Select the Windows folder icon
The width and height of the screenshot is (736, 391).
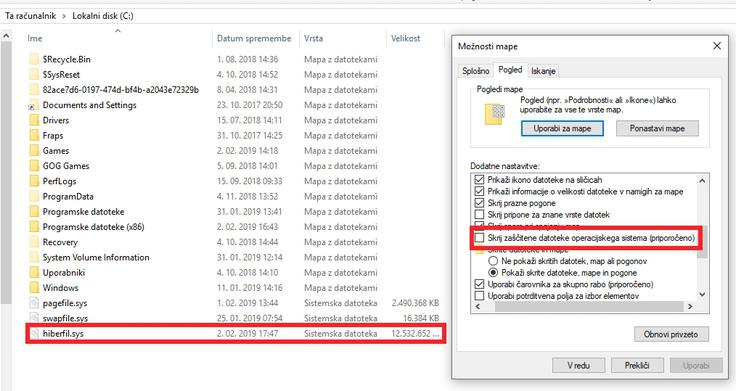coord(34,288)
